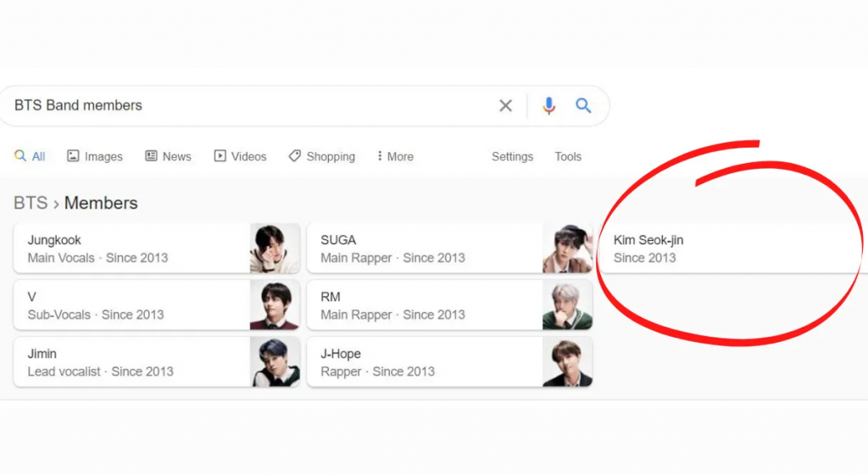Open the Settings menu
This screenshot has width=868, height=475.
(x=513, y=157)
